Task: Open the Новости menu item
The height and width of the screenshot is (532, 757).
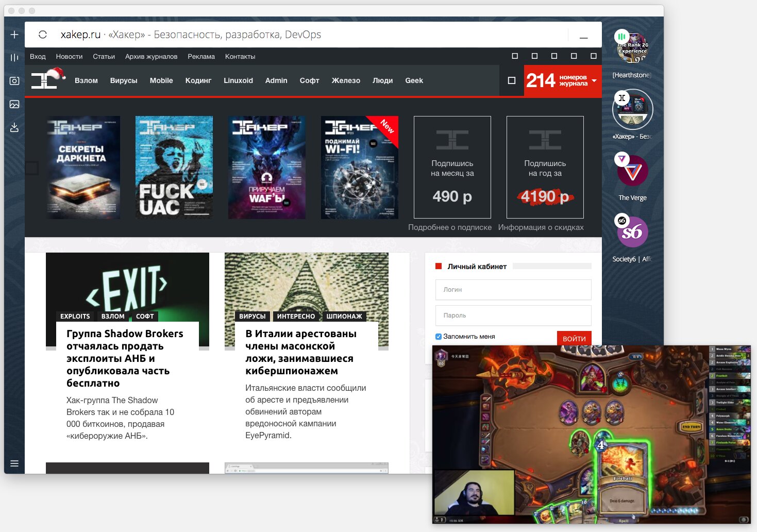Action: click(69, 57)
